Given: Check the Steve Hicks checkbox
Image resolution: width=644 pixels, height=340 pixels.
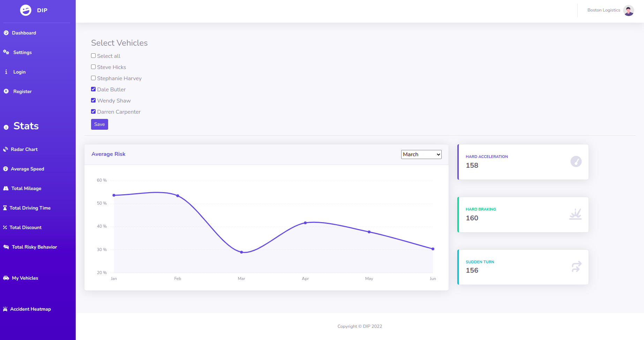Looking at the screenshot, I should [x=93, y=67].
